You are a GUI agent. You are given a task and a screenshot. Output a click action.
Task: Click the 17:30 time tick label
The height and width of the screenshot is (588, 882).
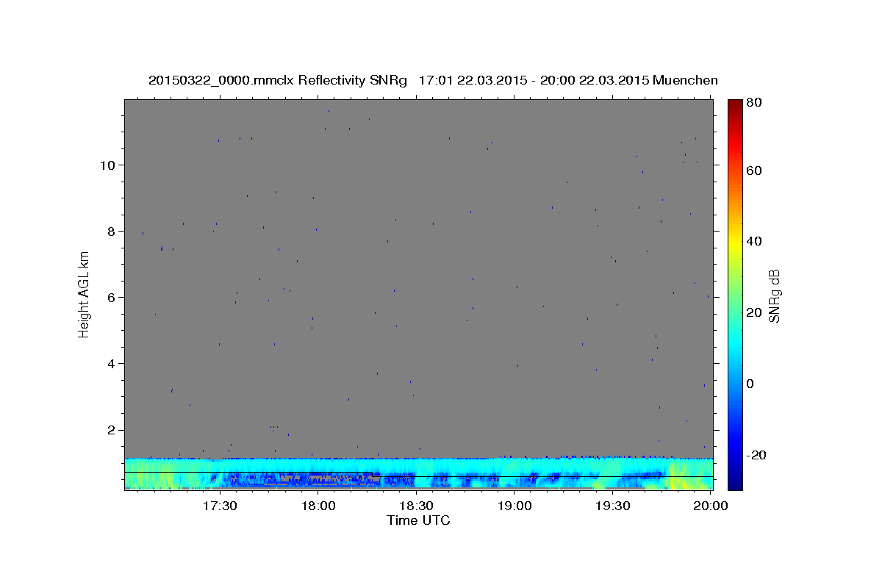[219, 506]
